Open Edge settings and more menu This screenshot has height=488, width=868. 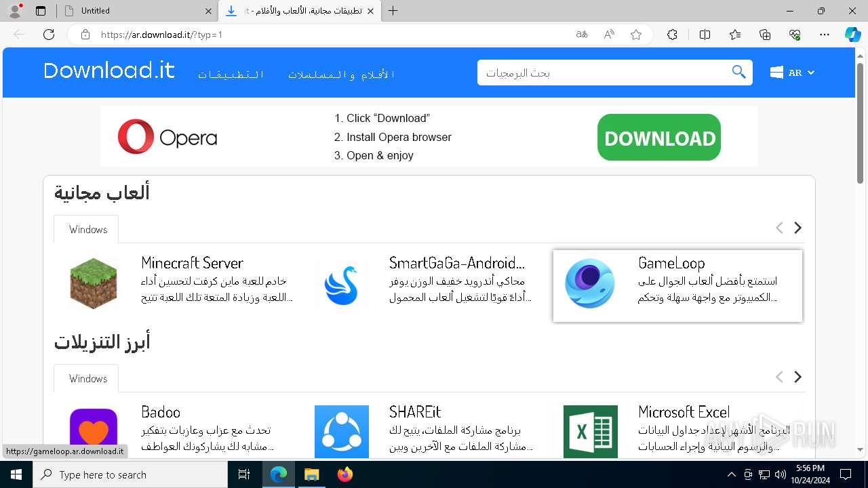click(825, 35)
